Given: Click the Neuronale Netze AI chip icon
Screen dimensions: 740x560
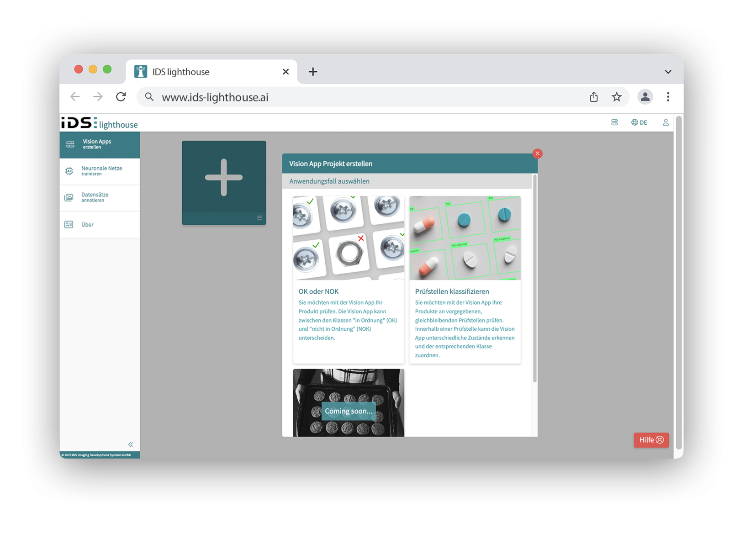Looking at the screenshot, I should 69,171.
